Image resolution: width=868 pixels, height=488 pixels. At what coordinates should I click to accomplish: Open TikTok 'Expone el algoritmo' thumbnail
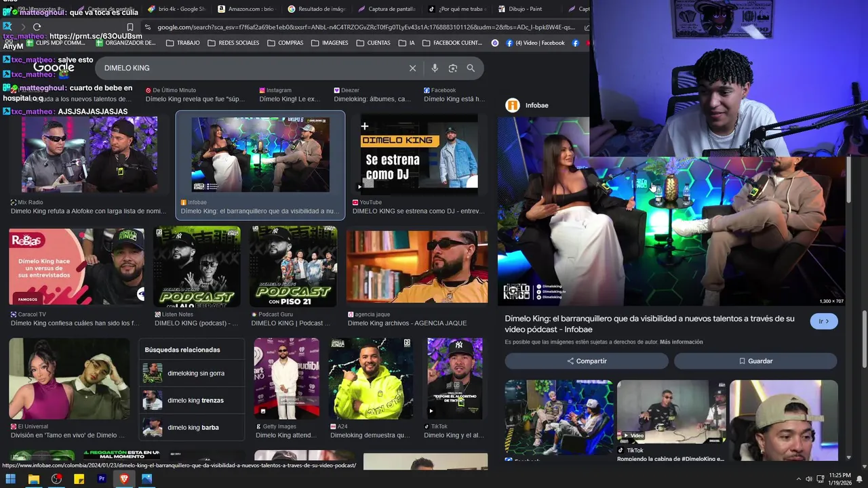pos(454,378)
